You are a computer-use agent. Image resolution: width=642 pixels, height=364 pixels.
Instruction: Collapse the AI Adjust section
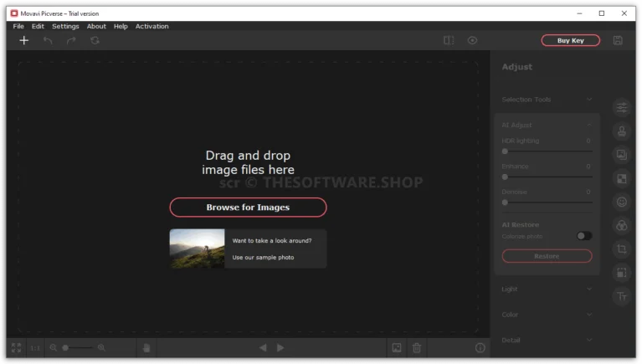tap(547, 125)
